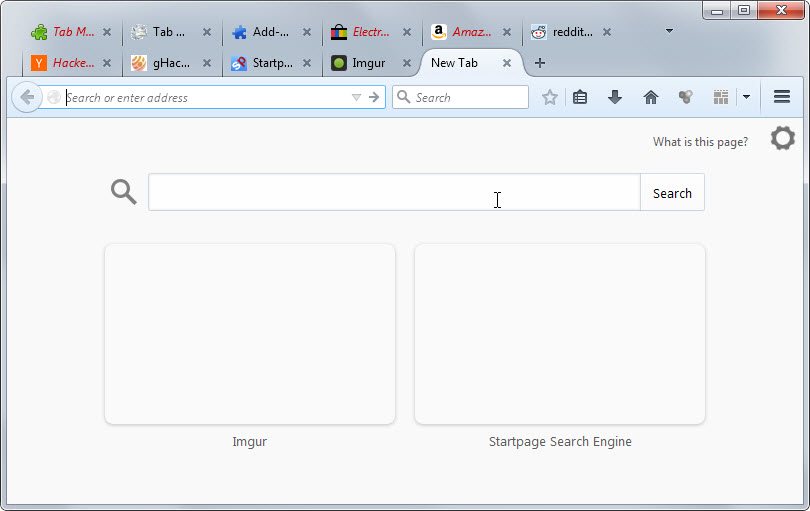Close the gHac... tab
The width and height of the screenshot is (810, 511).
point(207,63)
